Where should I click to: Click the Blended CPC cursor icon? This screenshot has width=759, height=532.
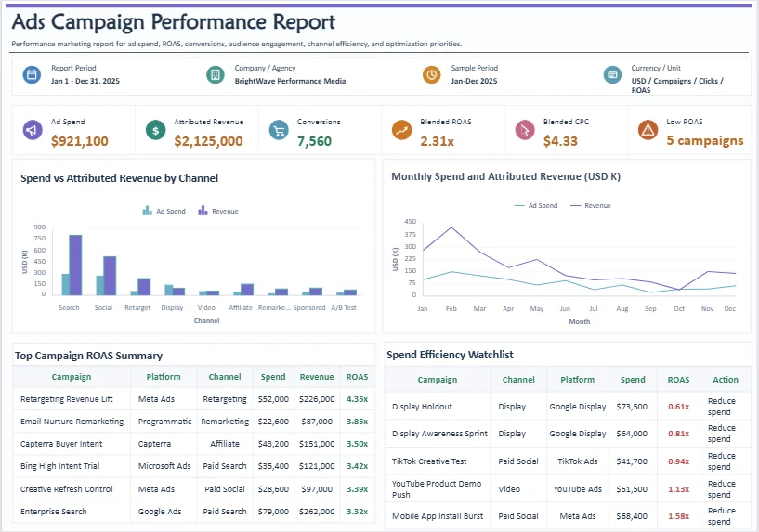(525, 130)
